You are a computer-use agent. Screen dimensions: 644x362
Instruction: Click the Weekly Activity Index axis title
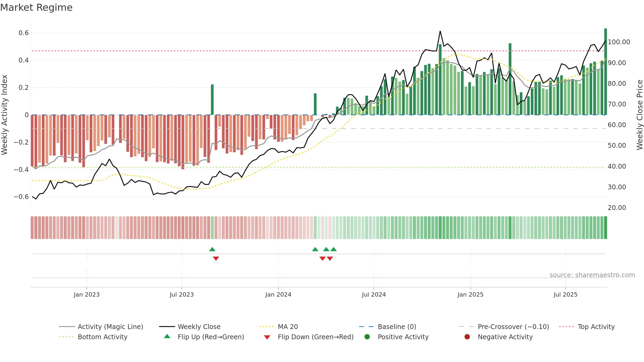4,115
